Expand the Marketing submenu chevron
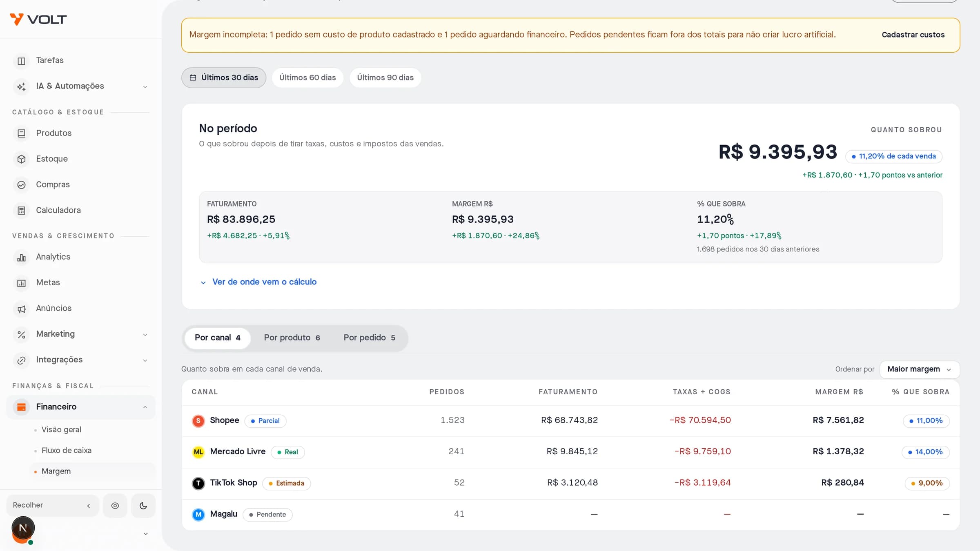Image resolution: width=980 pixels, height=551 pixels. click(145, 335)
